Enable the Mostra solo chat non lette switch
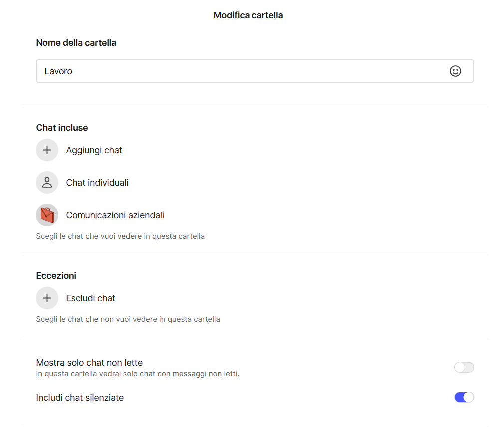 click(464, 368)
